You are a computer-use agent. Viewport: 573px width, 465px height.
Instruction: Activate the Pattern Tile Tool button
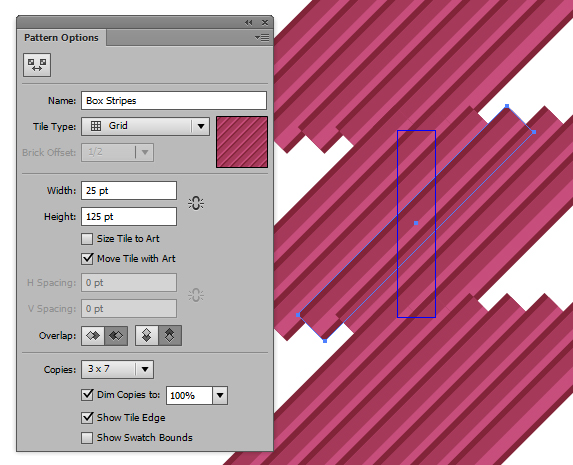click(x=37, y=65)
